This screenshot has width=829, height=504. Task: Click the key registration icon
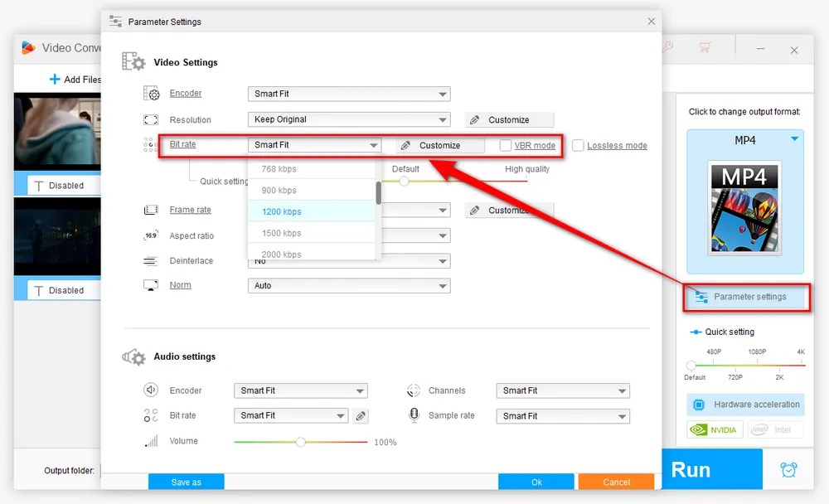click(x=667, y=47)
